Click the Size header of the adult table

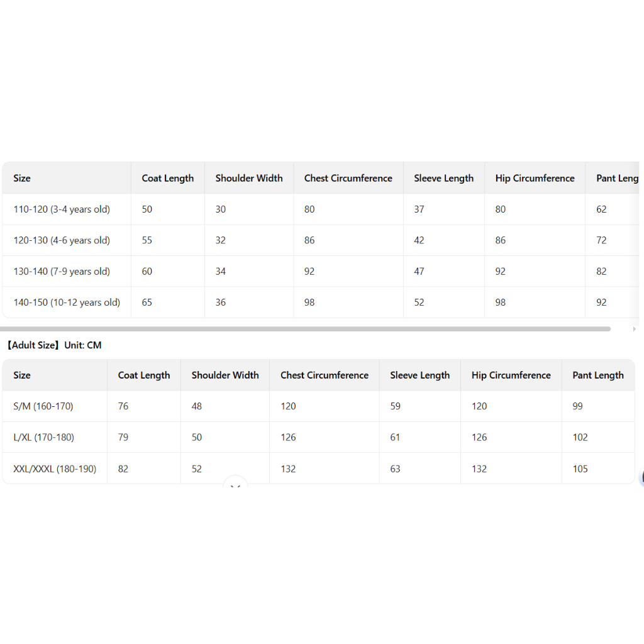click(x=22, y=375)
